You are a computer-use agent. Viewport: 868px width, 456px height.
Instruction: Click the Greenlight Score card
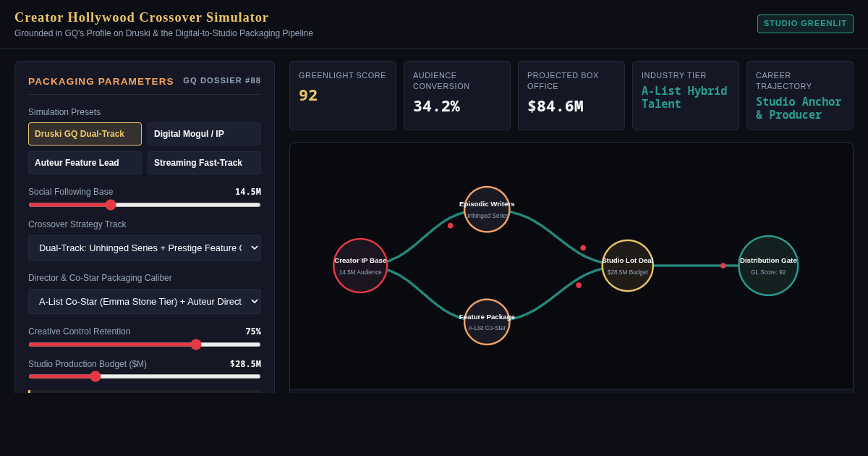pyautogui.click(x=343, y=96)
